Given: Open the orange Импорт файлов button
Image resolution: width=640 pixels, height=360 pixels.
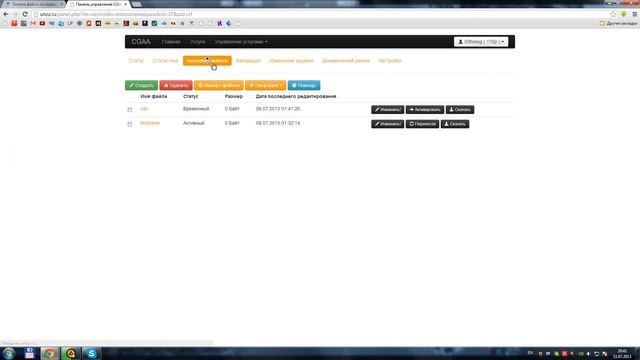Looking at the screenshot, I should [x=219, y=85].
